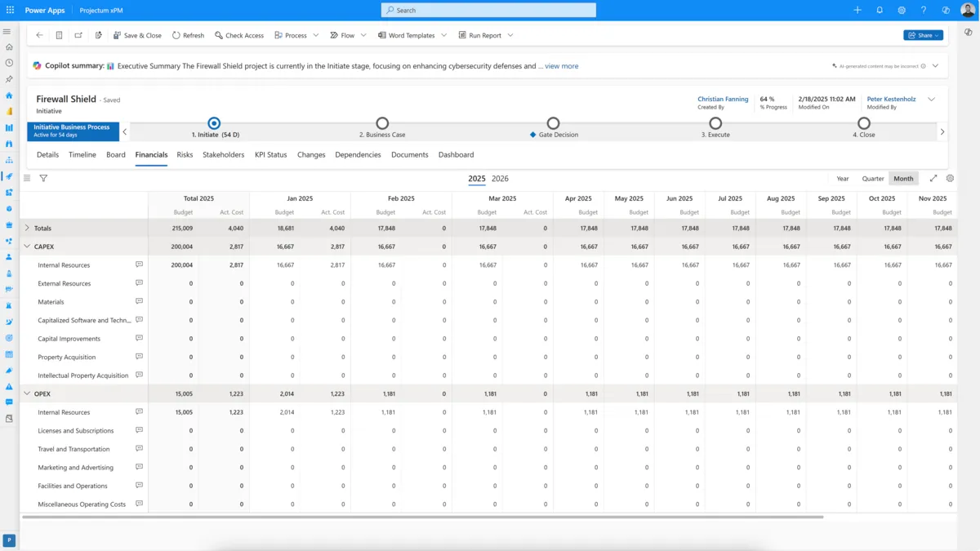The image size is (980, 551).
Task: Switch the financials view to year 2026
Action: 500,179
